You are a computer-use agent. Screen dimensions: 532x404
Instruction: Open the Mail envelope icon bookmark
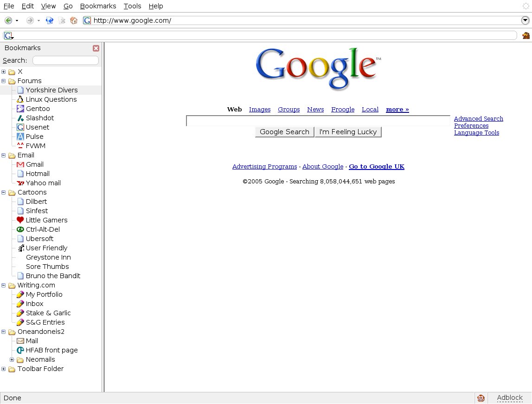tap(20, 341)
